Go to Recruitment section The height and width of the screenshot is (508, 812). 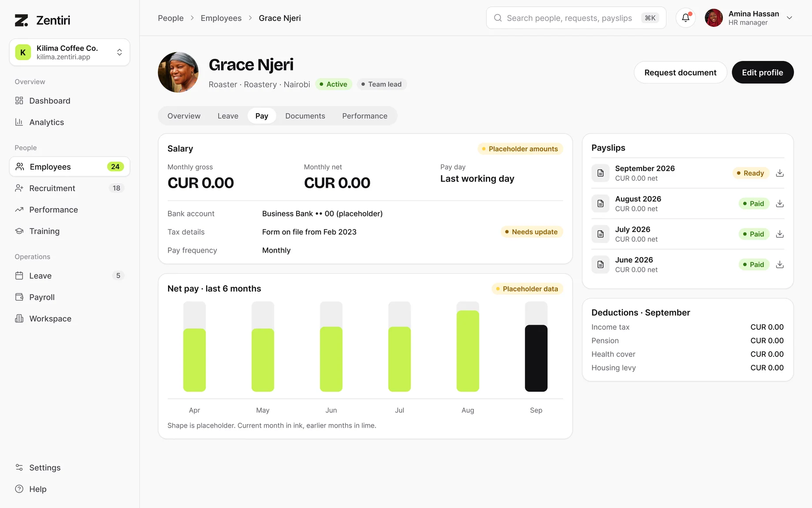70,188
